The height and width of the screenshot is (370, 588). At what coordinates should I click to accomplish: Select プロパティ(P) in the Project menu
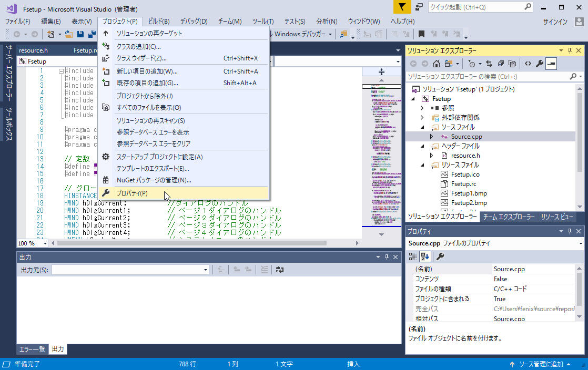(184, 193)
